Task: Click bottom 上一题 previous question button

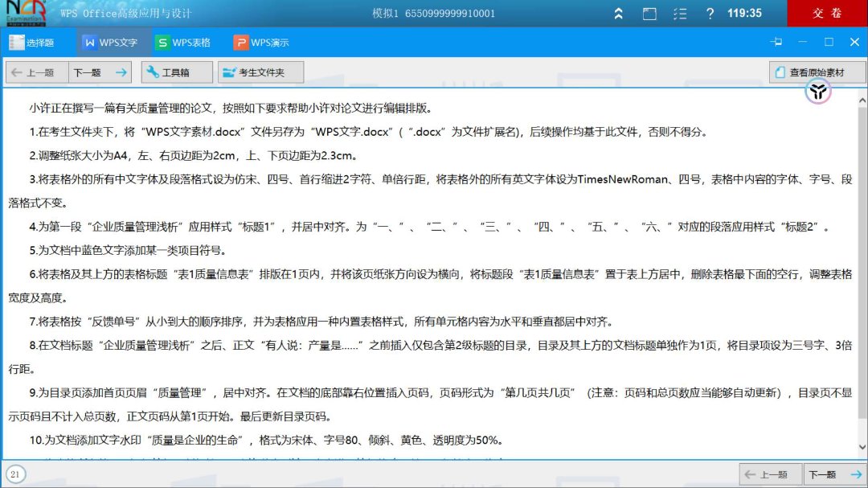Action: pos(770,474)
